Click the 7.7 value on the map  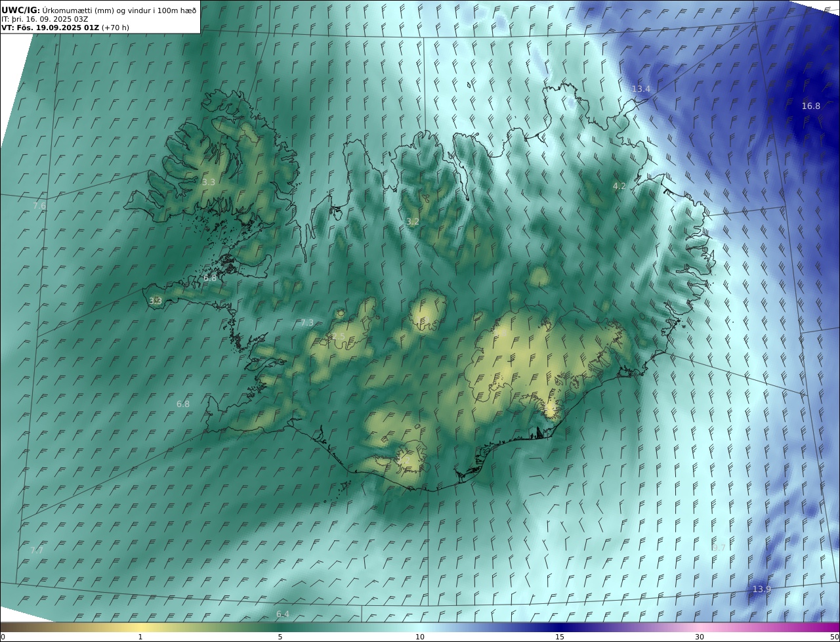pyautogui.click(x=37, y=551)
